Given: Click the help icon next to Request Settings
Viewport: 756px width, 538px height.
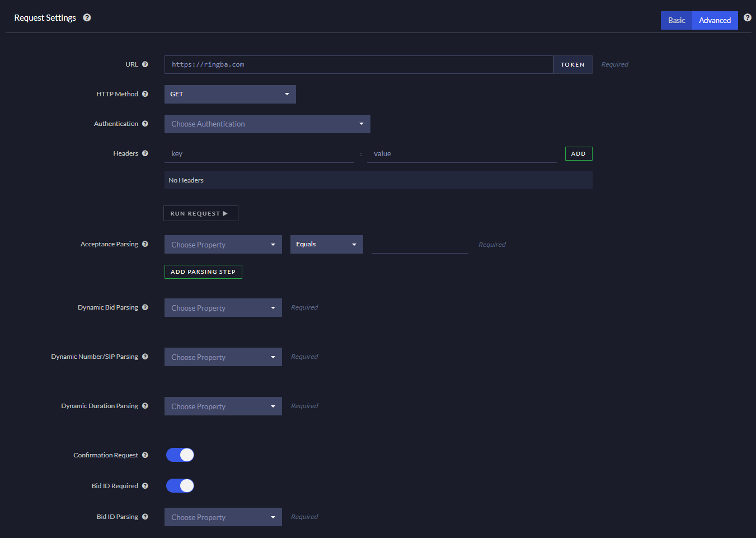Looking at the screenshot, I should [x=87, y=17].
